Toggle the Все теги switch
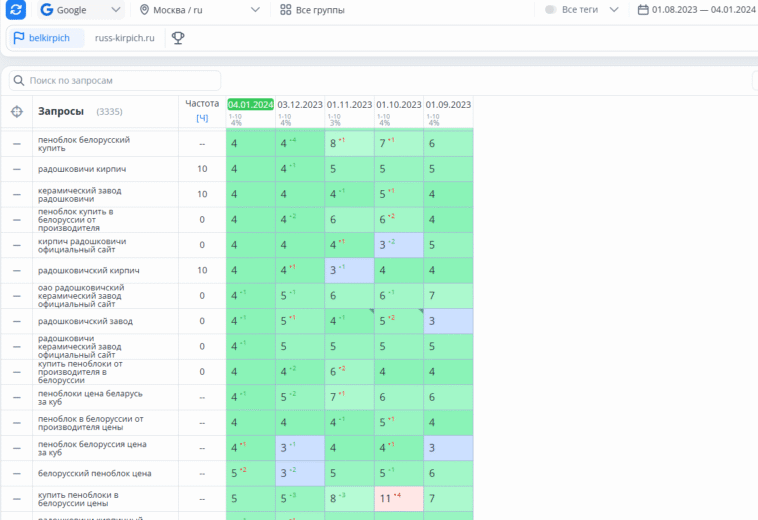 pyautogui.click(x=551, y=10)
